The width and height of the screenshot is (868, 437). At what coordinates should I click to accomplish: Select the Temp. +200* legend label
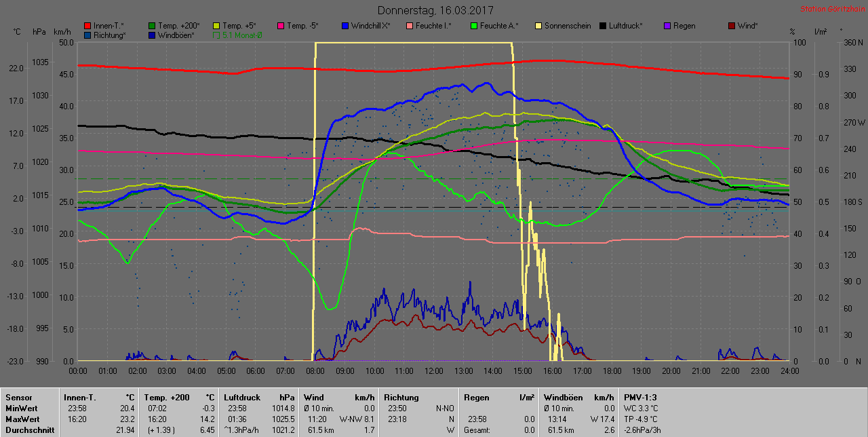coord(179,26)
